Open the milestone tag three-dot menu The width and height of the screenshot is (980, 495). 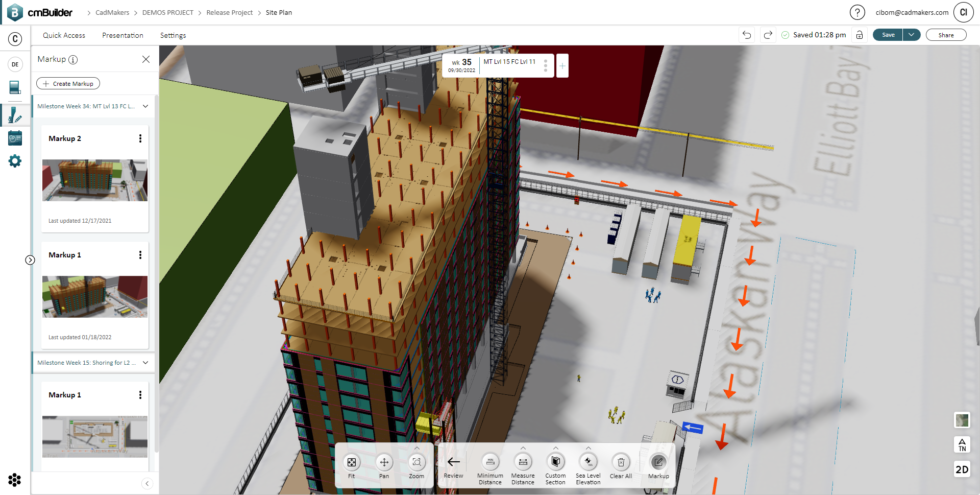pos(546,65)
